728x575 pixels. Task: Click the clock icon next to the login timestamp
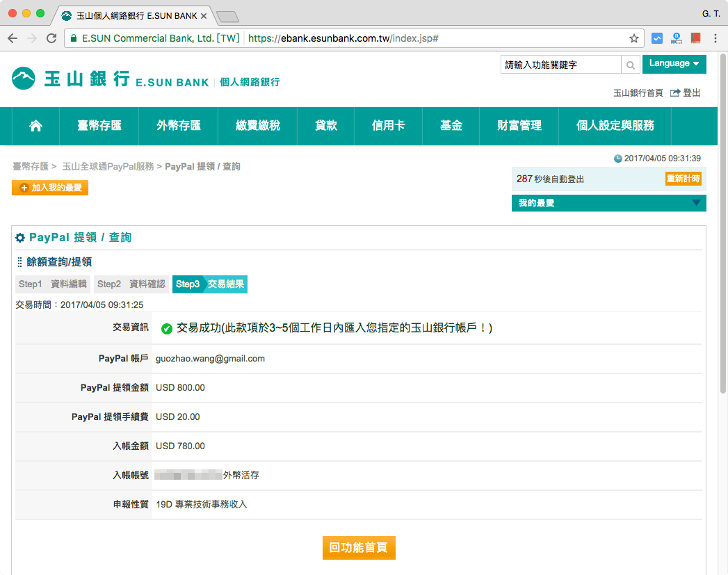pos(618,159)
